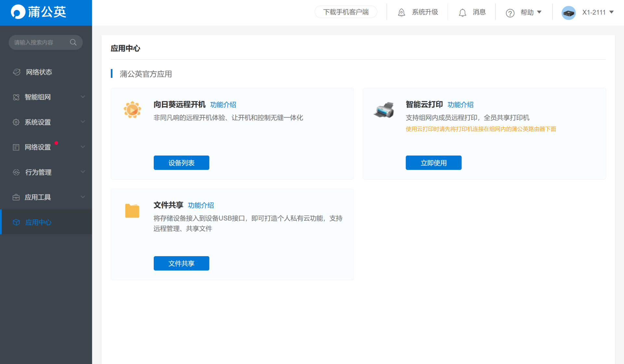
Task: Focus the 请输入搜索内容 search field
Action: click(45, 42)
